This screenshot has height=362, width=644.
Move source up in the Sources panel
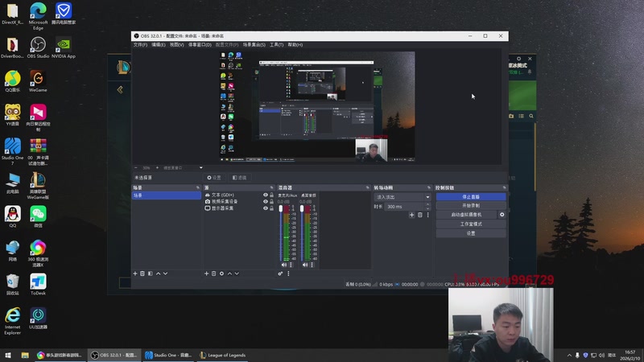pos(229,274)
